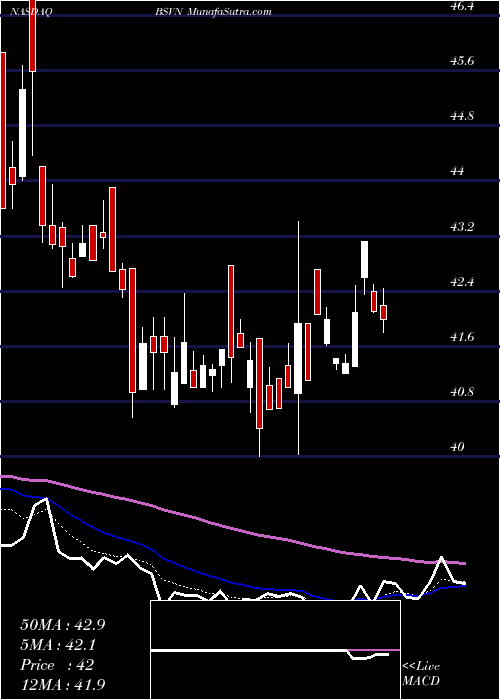Click the 46.4 price axis label
500x700 pixels.
point(460,6)
